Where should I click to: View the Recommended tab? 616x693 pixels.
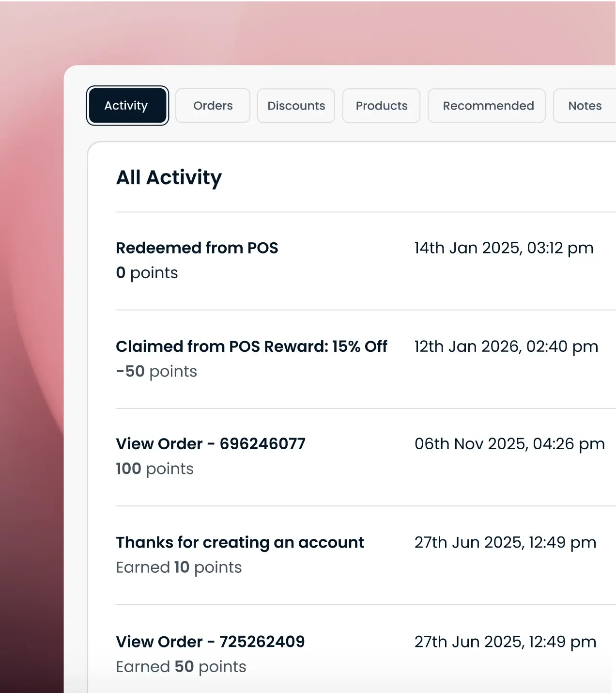pos(487,106)
